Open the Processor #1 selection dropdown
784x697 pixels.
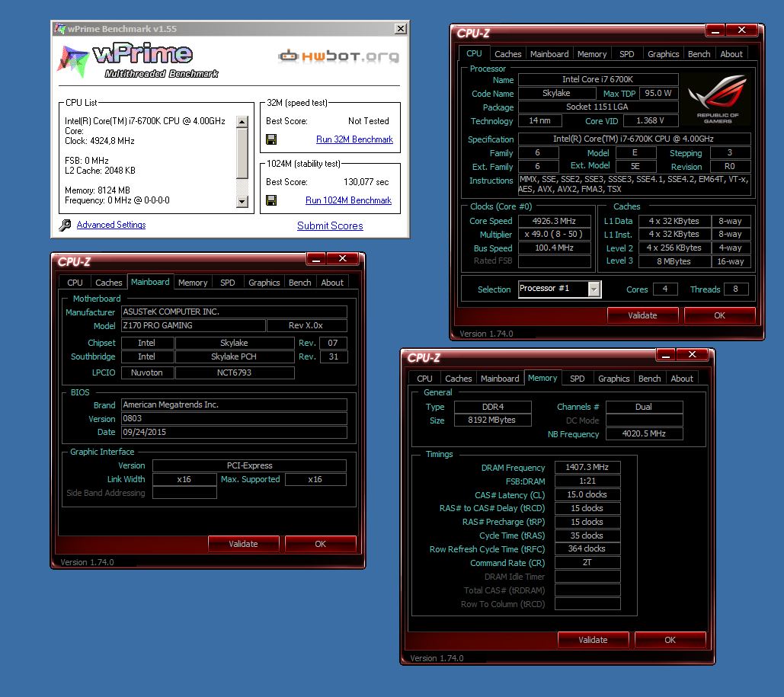[x=594, y=289]
